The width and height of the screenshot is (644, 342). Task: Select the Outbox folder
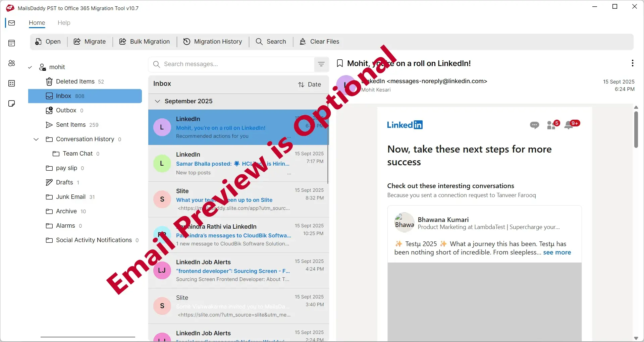coord(85,110)
